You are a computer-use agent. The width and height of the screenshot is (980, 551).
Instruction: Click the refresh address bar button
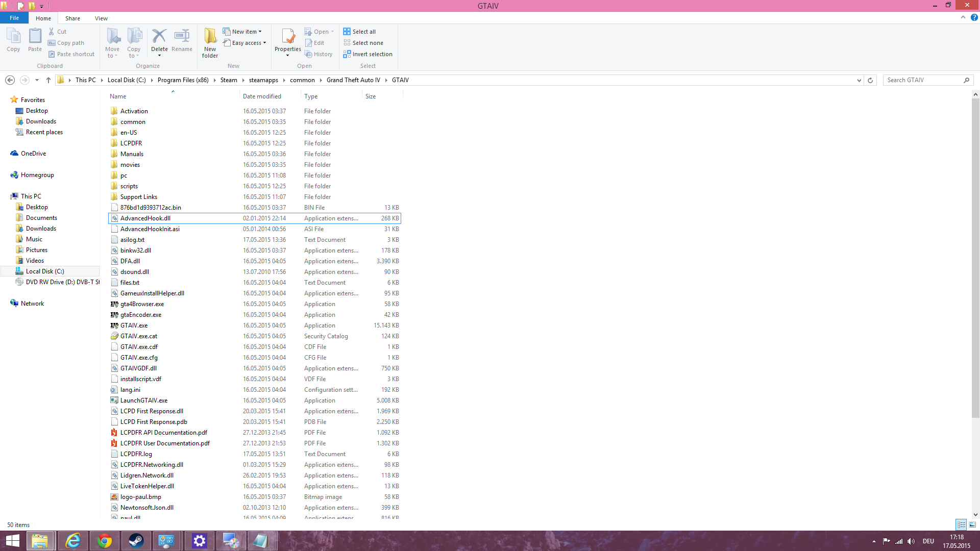click(870, 80)
